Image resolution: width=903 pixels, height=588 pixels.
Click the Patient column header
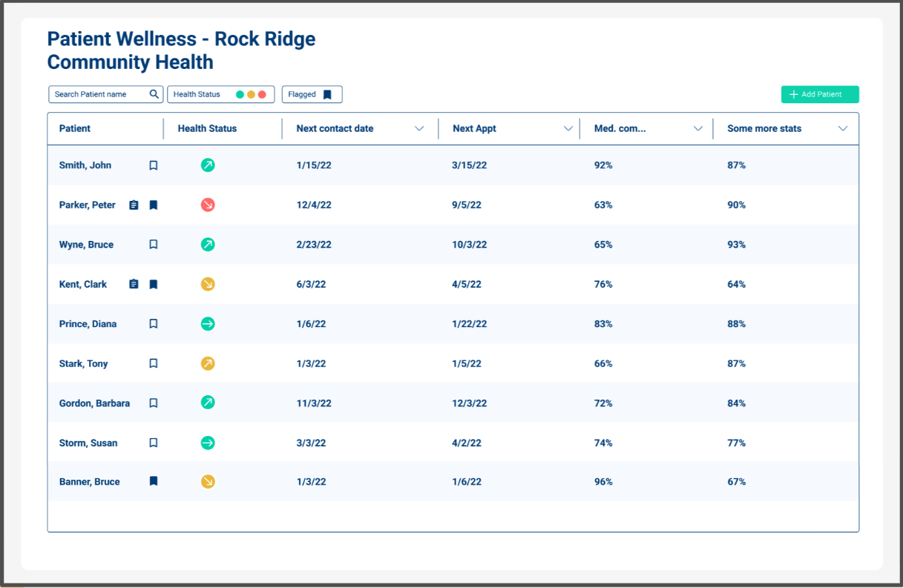[x=75, y=128]
